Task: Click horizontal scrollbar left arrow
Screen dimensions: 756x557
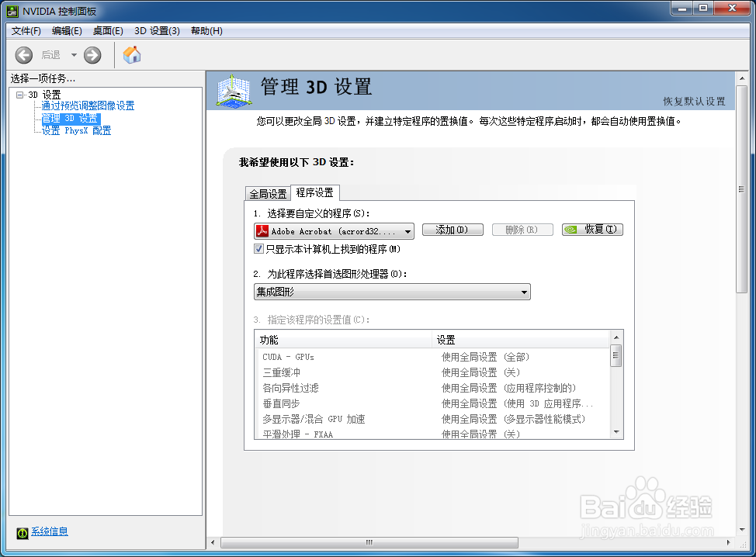Action: pyautogui.click(x=213, y=542)
